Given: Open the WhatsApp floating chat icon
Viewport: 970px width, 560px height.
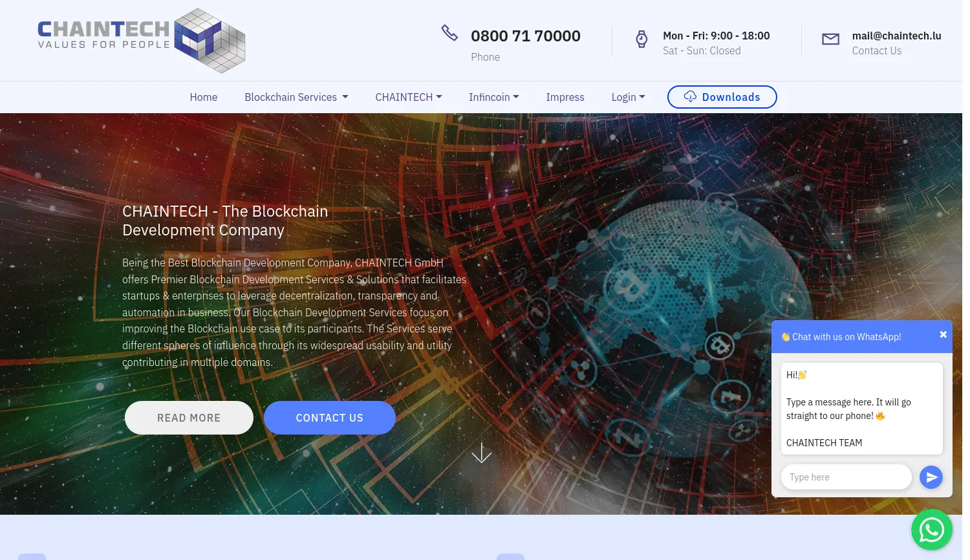Looking at the screenshot, I should [931, 529].
